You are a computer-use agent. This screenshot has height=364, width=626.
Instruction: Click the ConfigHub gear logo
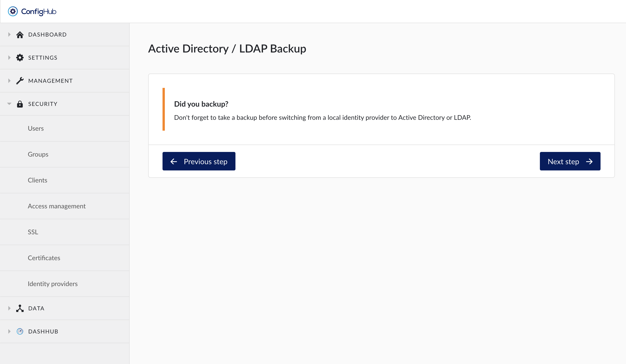tap(13, 11)
